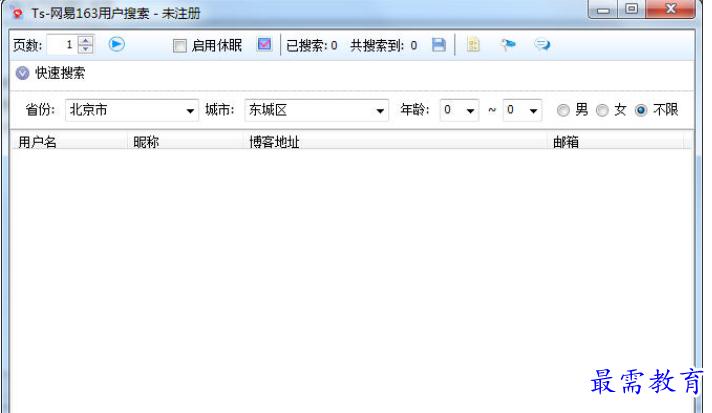Sort by the 博客地址 column header
The width and height of the screenshot is (712, 413).
click(x=395, y=142)
